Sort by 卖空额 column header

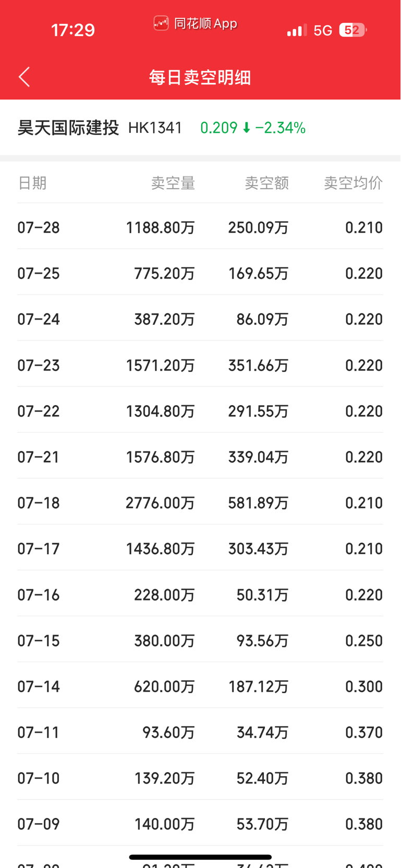tap(267, 183)
